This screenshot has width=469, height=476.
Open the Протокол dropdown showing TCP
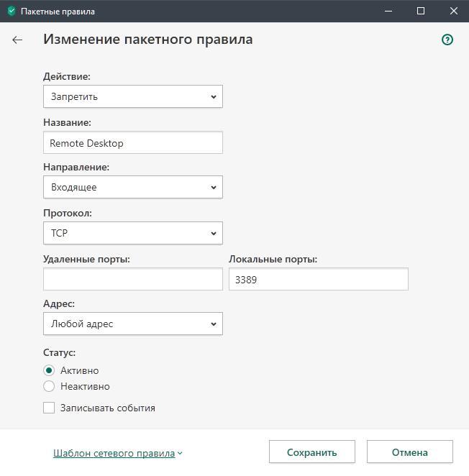tap(133, 233)
